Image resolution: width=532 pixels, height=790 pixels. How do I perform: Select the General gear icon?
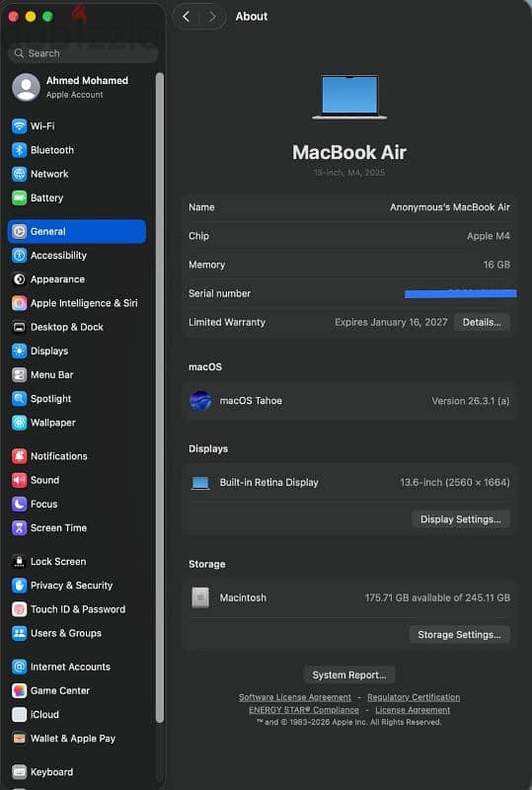(x=19, y=231)
